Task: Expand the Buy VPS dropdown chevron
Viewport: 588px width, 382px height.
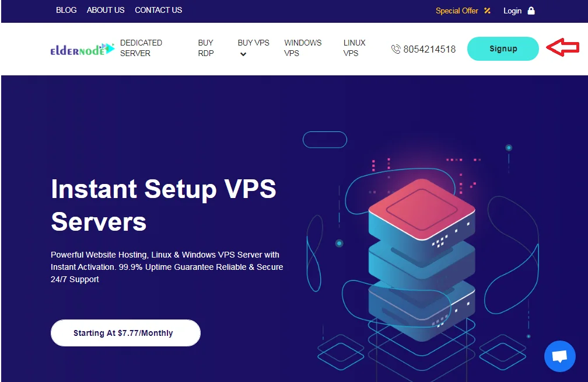Action: point(243,54)
